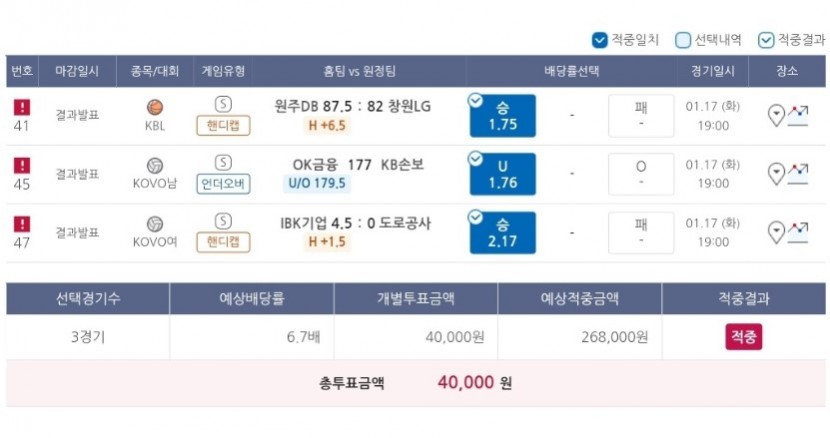Select the 승 1.75 odds box
The height and width of the screenshot is (438, 830).
coord(502,116)
